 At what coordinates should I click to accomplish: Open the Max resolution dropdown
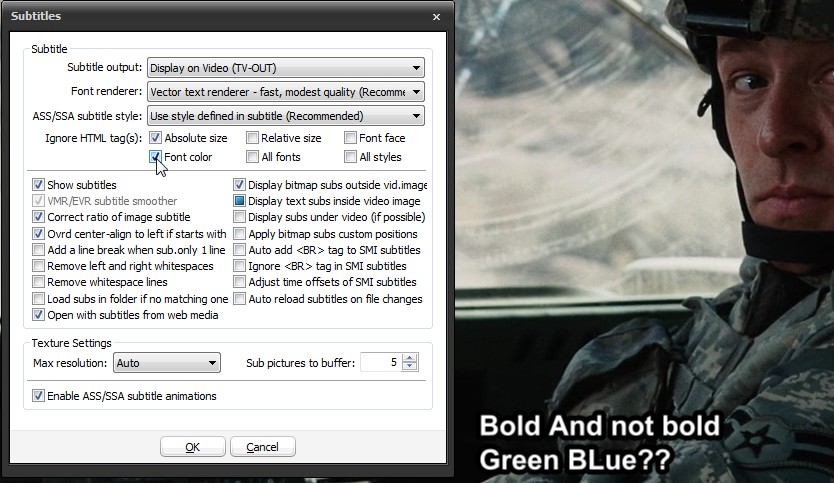tap(166, 363)
